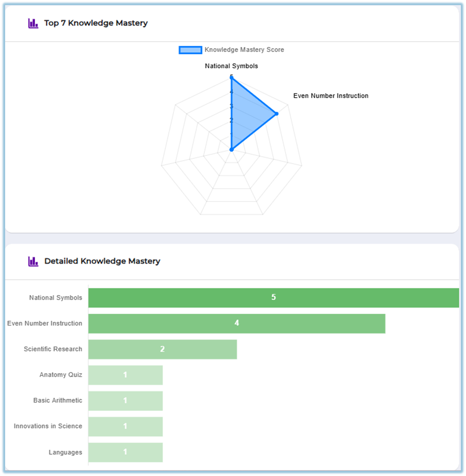
Task: Click the Scientific Research bar showing 2
Action: pyautogui.click(x=162, y=349)
